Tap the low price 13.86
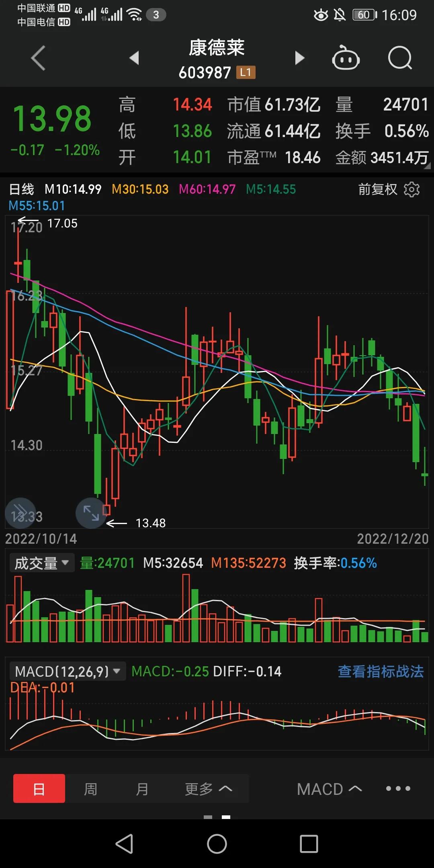Viewport: 434px width, 868px height. click(x=192, y=131)
